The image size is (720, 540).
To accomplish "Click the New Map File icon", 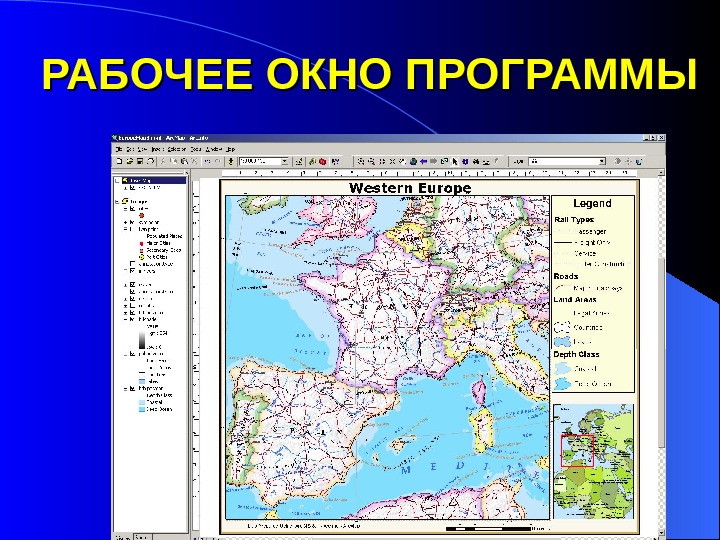I will coord(119,161).
